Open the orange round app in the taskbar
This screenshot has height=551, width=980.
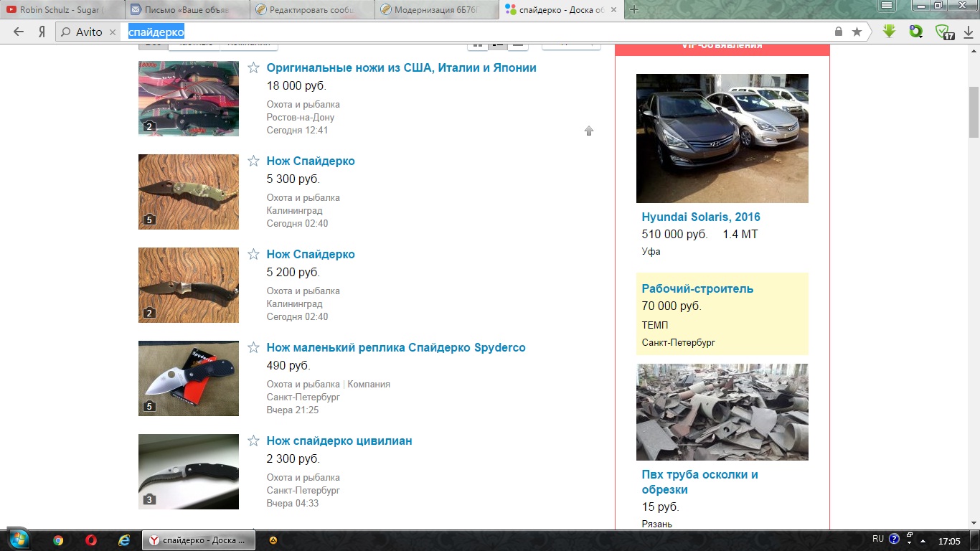pos(273,540)
